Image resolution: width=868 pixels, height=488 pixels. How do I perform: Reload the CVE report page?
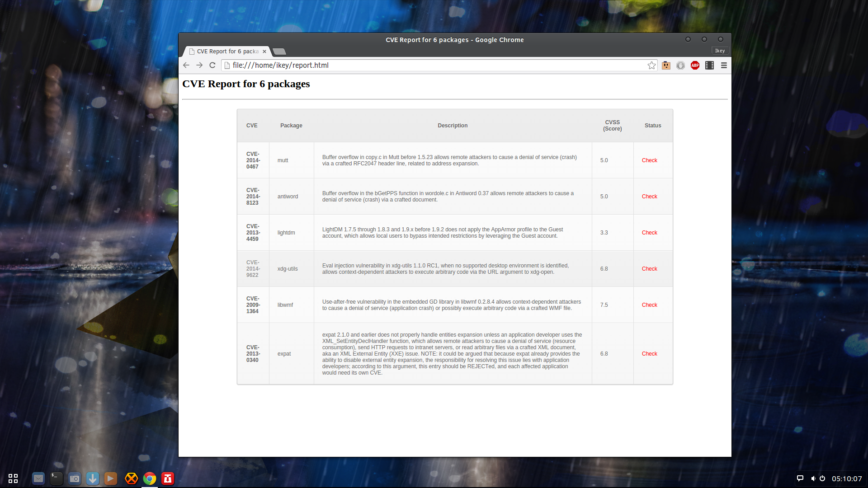point(212,65)
